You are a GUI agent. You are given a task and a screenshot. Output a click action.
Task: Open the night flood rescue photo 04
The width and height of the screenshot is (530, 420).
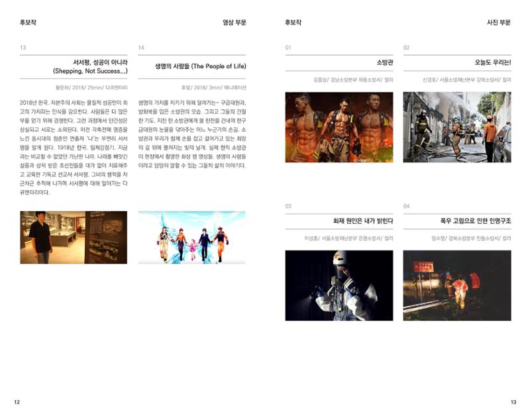tap(457, 286)
